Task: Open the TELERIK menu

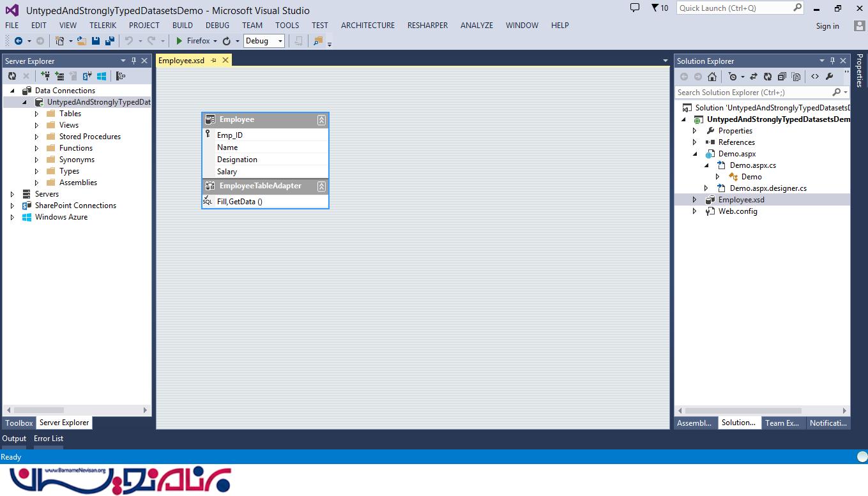Action: pos(103,26)
